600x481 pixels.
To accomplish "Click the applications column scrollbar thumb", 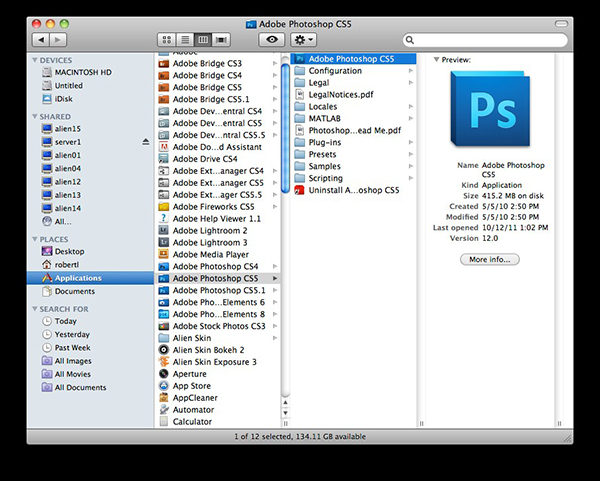I will tap(285, 128).
